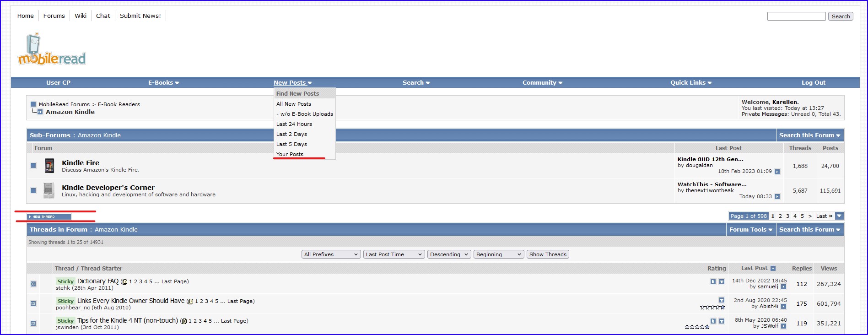Image resolution: width=868 pixels, height=335 pixels.
Task: Open Search this Forum in the Sub-Forums bar
Action: click(x=810, y=135)
